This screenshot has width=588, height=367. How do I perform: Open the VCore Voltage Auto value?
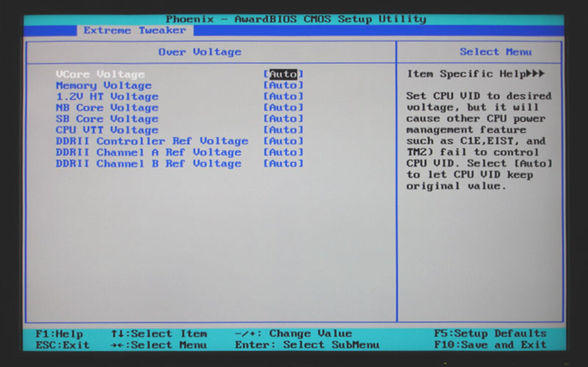point(283,74)
